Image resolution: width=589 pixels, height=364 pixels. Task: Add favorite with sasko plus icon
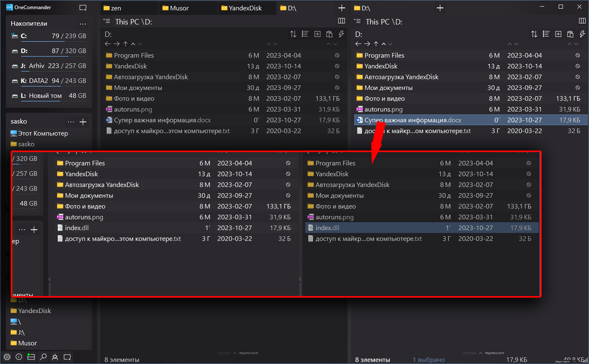(83, 121)
